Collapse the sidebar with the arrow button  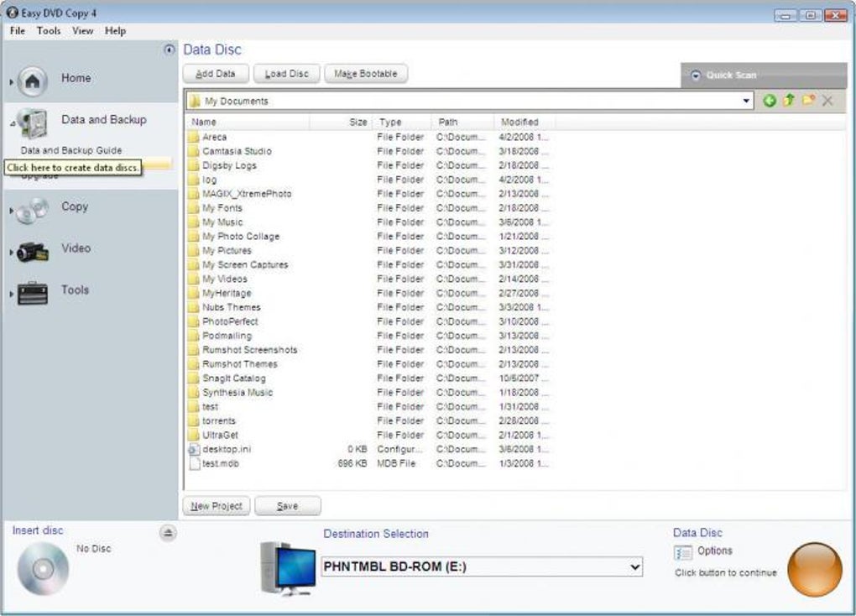coord(170,50)
